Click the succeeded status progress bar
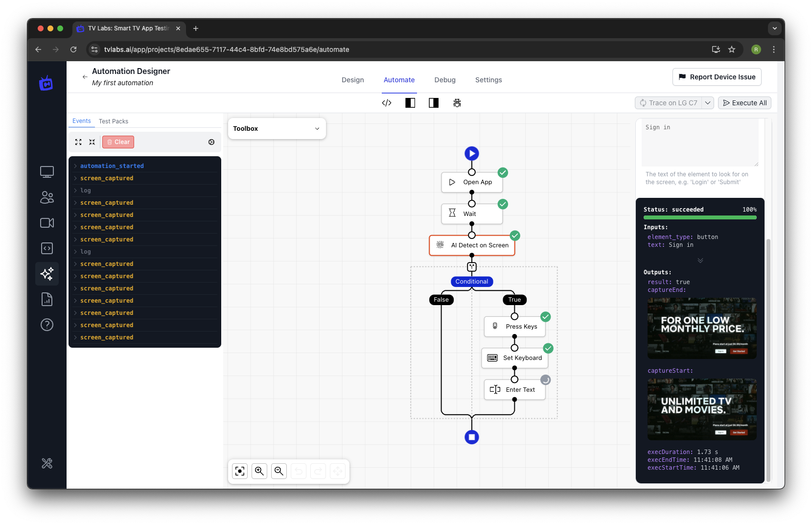This screenshot has width=812, height=525. [699, 217]
